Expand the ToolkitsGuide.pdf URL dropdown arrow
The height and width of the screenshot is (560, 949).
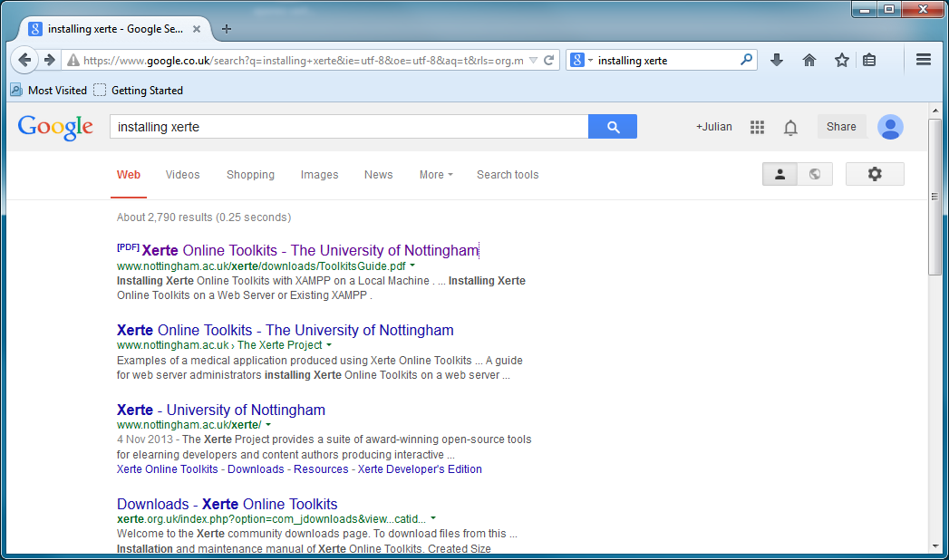(x=412, y=266)
